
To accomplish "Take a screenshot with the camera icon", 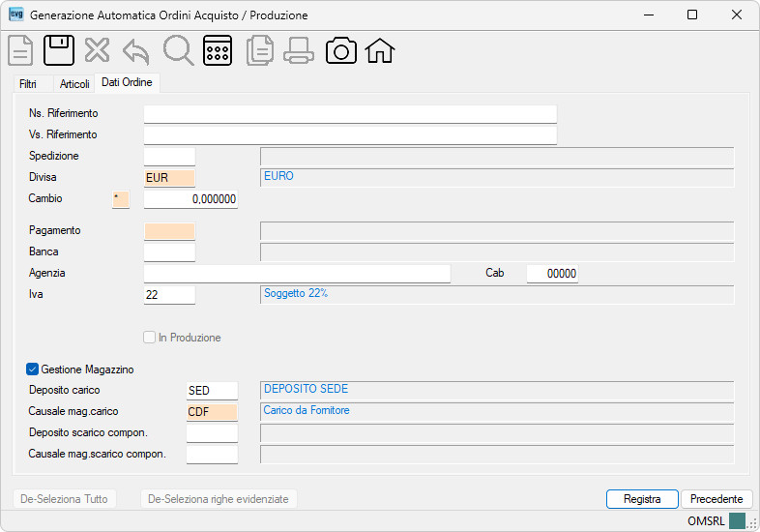I will 341,50.
